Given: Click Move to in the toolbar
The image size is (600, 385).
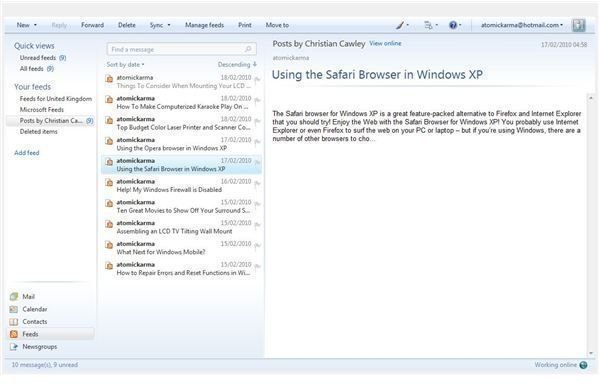Looking at the screenshot, I should (x=277, y=25).
